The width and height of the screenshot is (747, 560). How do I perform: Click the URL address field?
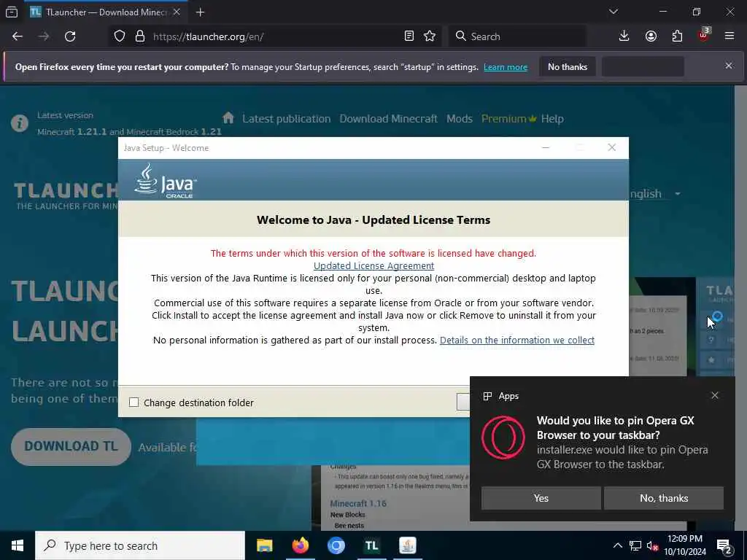pos(276,36)
